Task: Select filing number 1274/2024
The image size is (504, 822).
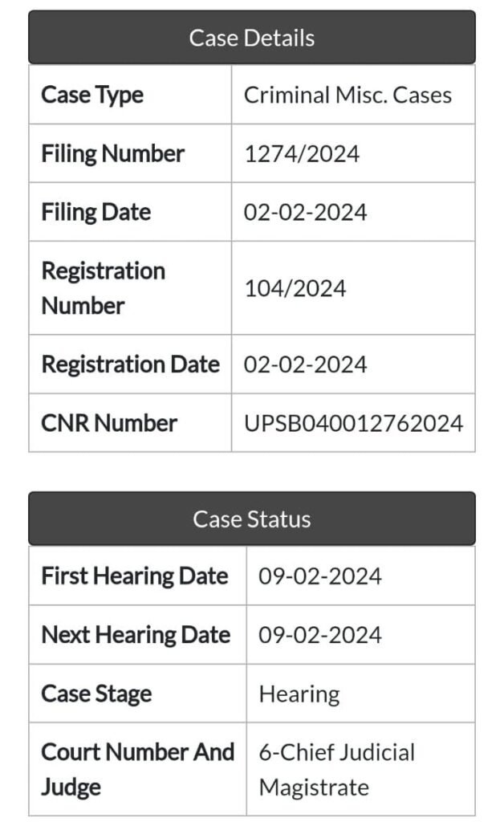Action: (302, 153)
